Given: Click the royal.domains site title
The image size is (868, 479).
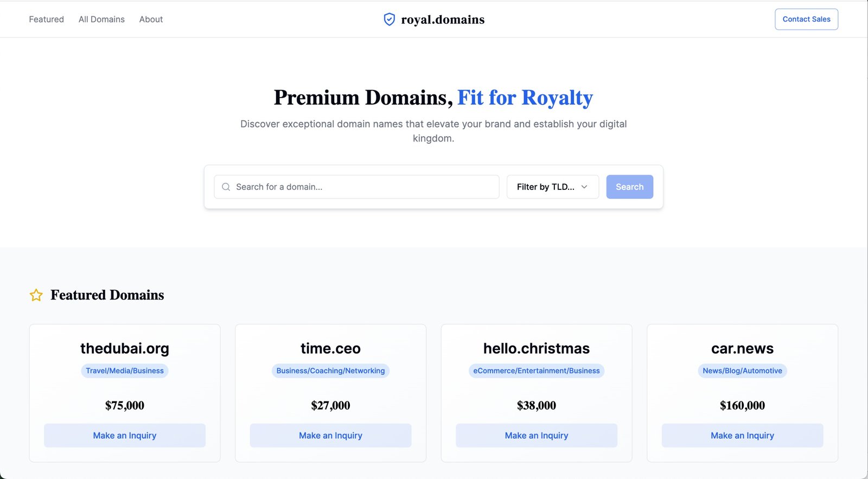Looking at the screenshot, I should pyautogui.click(x=443, y=20).
